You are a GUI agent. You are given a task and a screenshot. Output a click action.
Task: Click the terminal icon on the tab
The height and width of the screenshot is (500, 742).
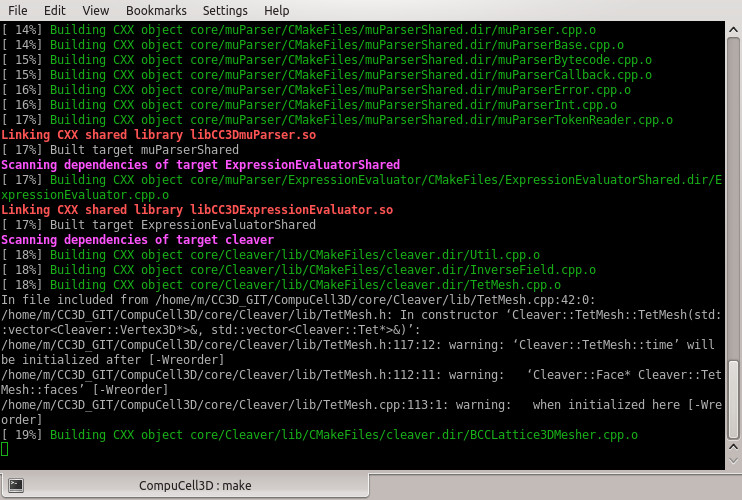pos(16,485)
